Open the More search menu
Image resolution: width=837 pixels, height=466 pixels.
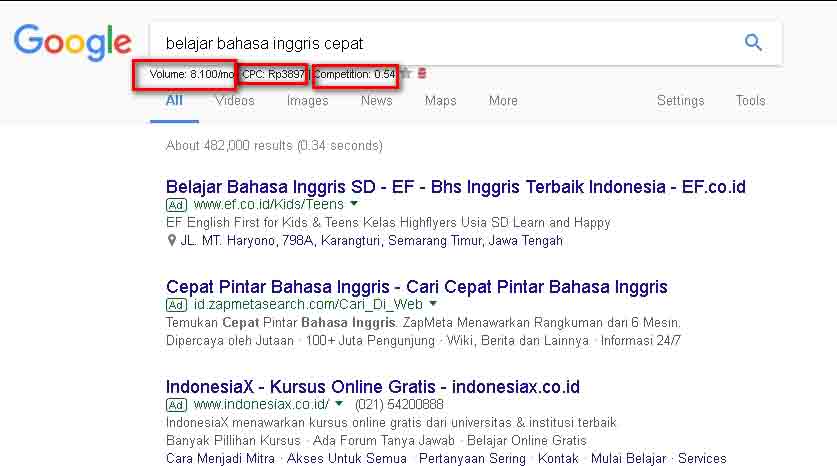pyautogui.click(x=503, y=100)
